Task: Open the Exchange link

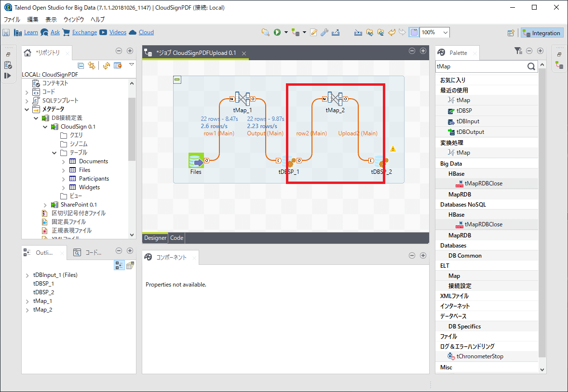Action: [x=84, y=32]
